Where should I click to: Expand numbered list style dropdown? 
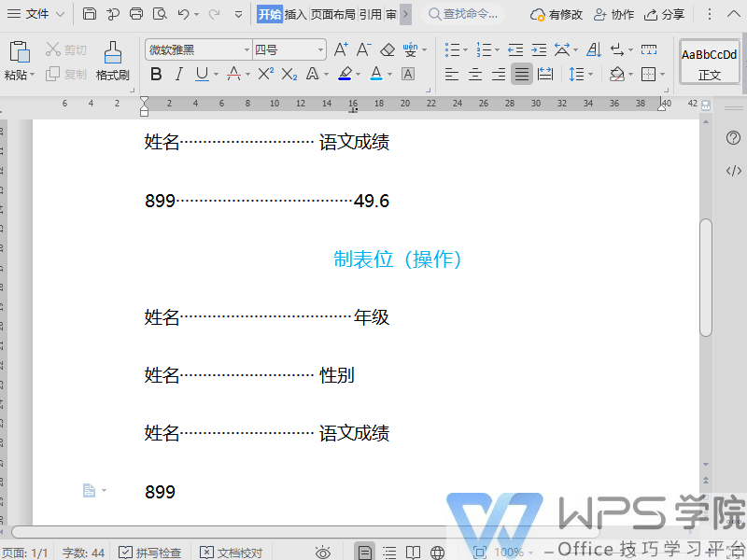[x=497, y=50]
